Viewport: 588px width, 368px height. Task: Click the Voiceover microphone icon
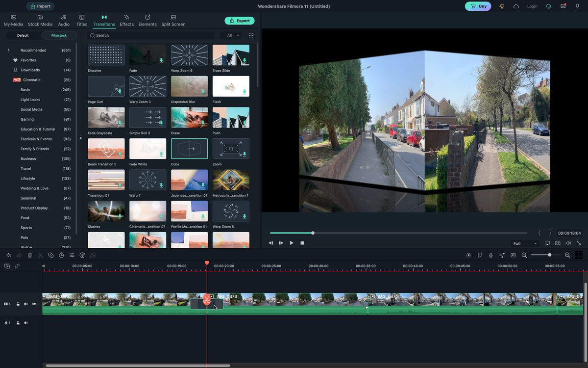(490, 255)
